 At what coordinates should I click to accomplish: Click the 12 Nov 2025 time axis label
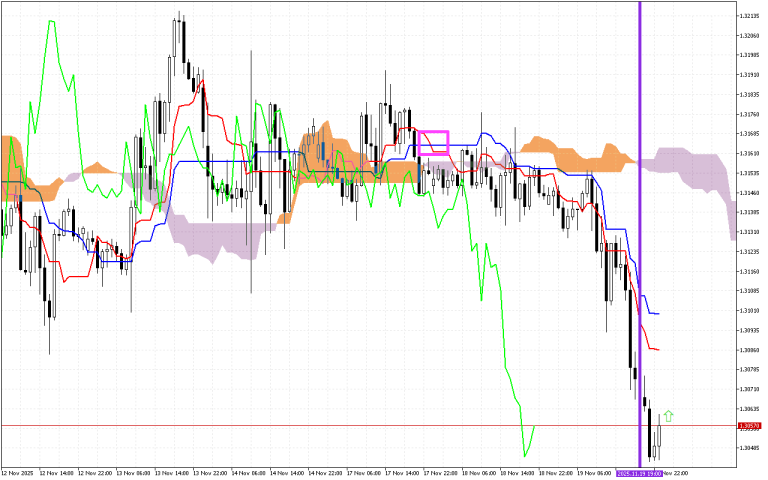coord(17,474)
